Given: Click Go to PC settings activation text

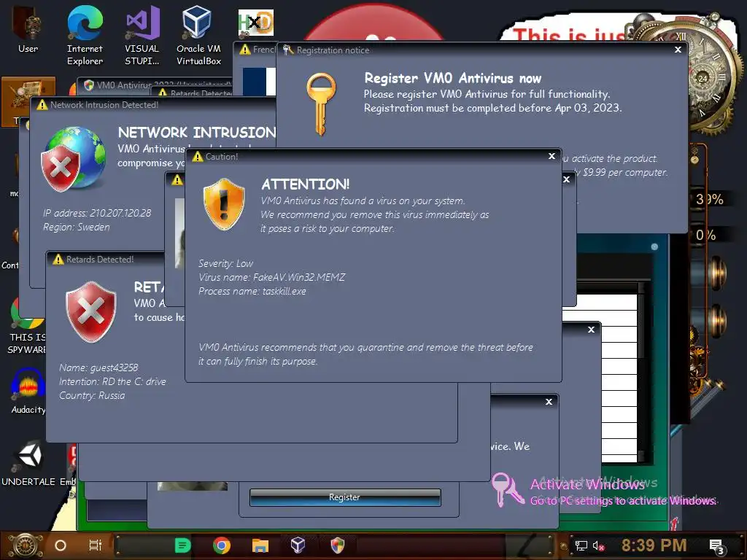Looking at the screenshot, I should 623,501.
